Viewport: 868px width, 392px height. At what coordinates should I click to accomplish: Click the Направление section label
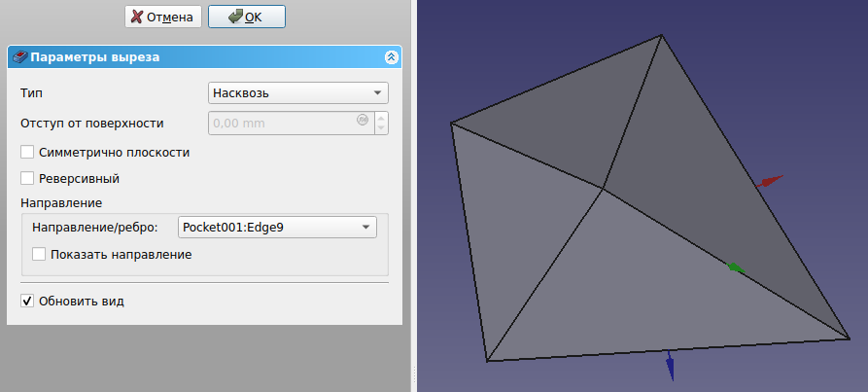point(61,202)
